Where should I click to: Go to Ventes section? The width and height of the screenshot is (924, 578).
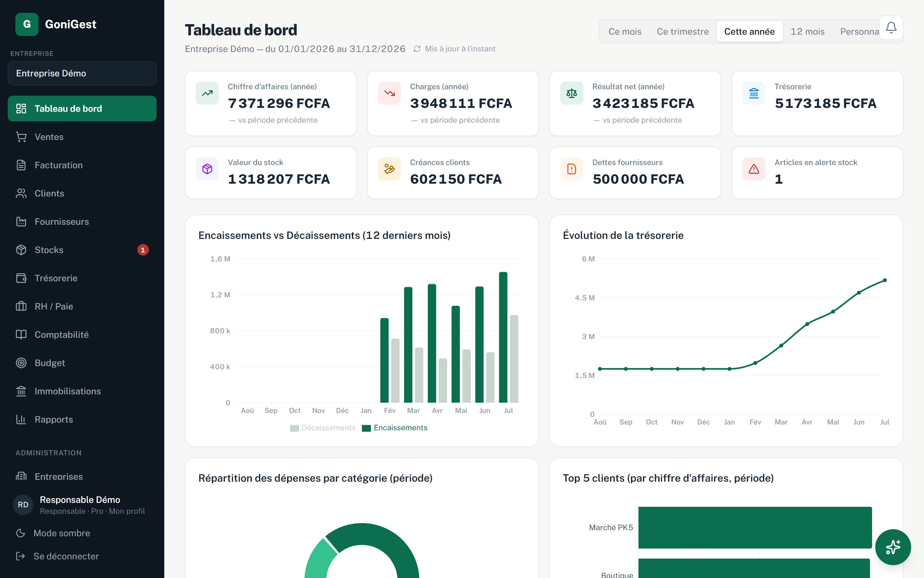click(x=82, y=137)
